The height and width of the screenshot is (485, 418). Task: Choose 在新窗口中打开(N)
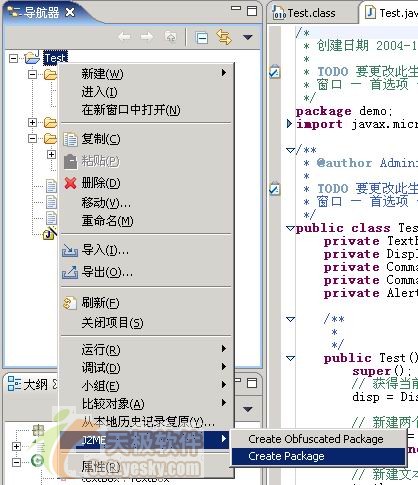tap(146, 110)
